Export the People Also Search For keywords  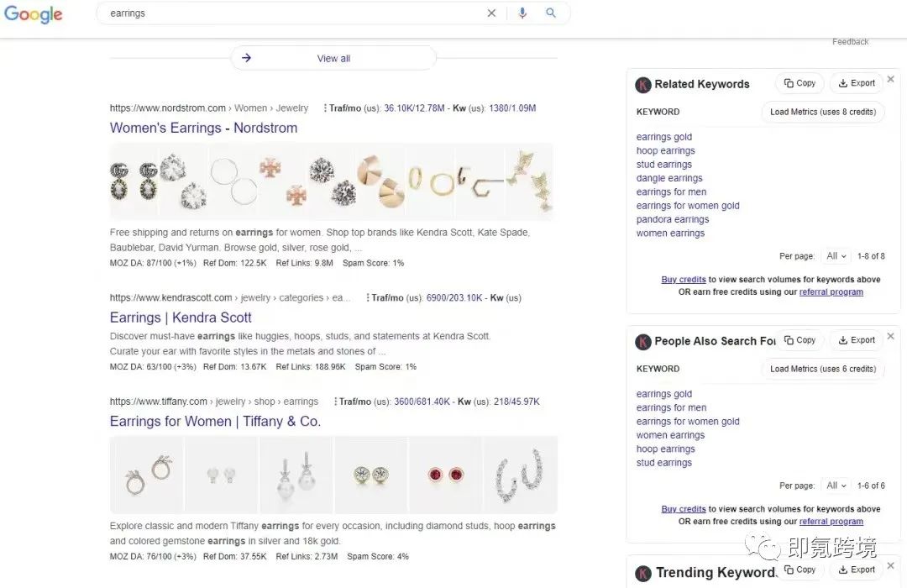pos(857,340)
